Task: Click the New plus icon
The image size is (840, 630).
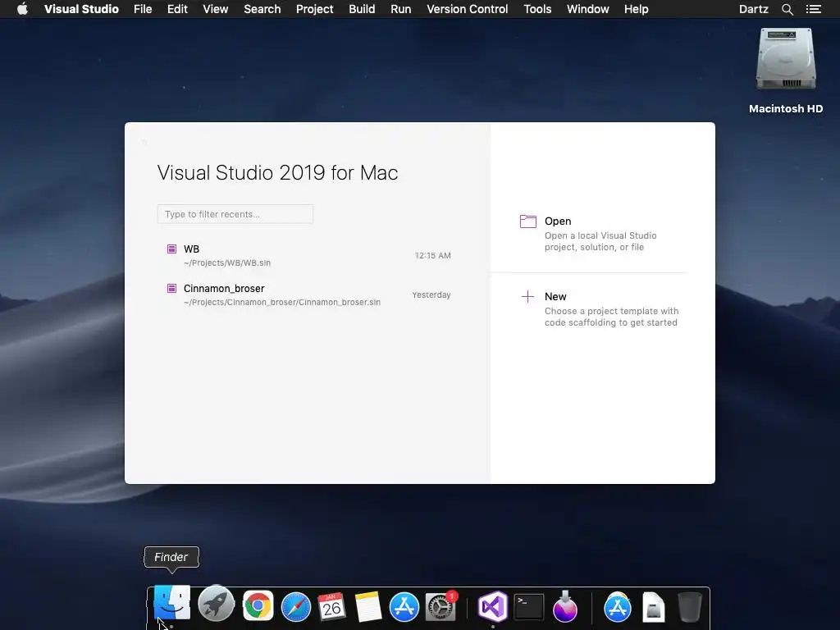Action: [527, 297]
